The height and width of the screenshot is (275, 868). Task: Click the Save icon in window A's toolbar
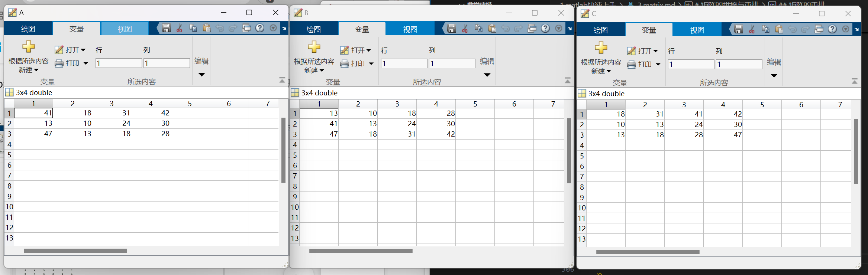coord(166,28)
